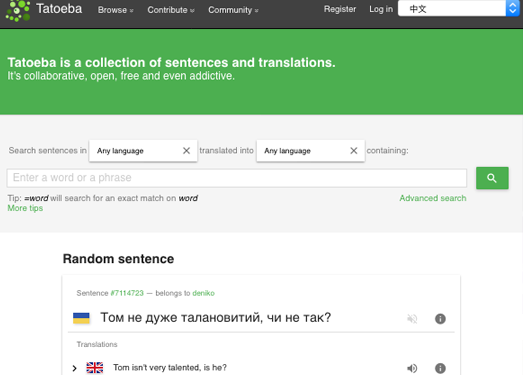The height and width of the screenshot is (375, 523).
Task: Click the Ukrainian flag icon
Action: [81, 318]
